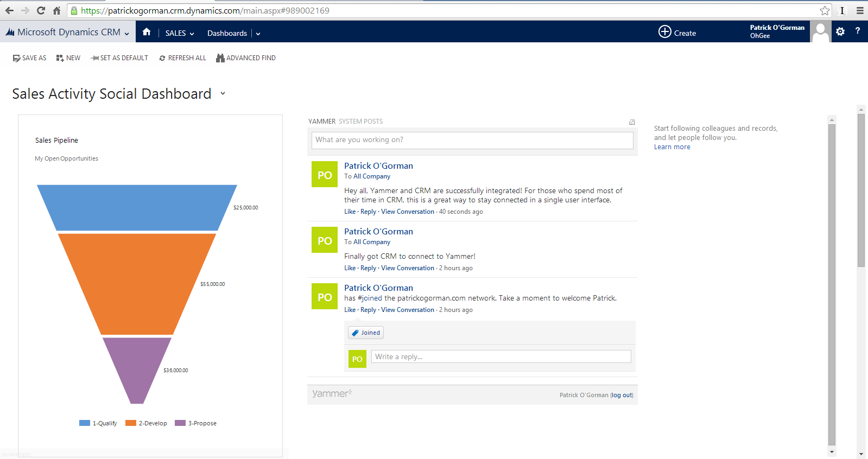Click the inner feed scrollbar down arrow
Screen dimensions: 868x459
pyautogui.click(x=832, y=451)
